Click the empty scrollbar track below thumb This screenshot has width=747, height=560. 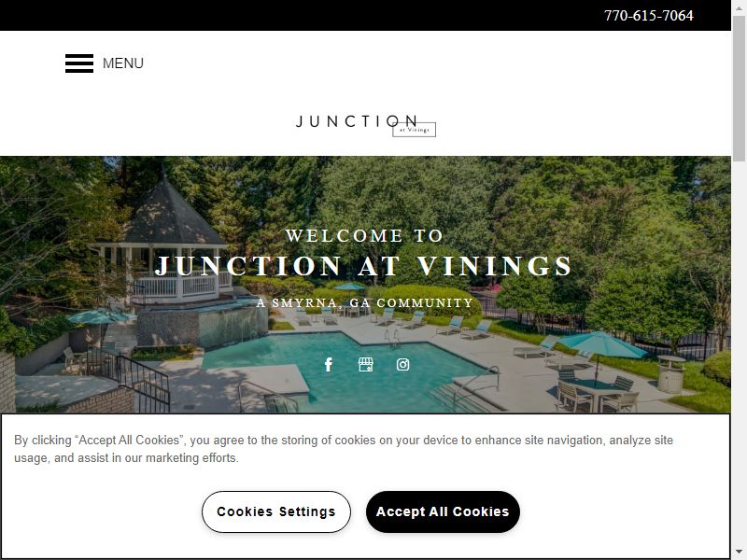point(739,353)
